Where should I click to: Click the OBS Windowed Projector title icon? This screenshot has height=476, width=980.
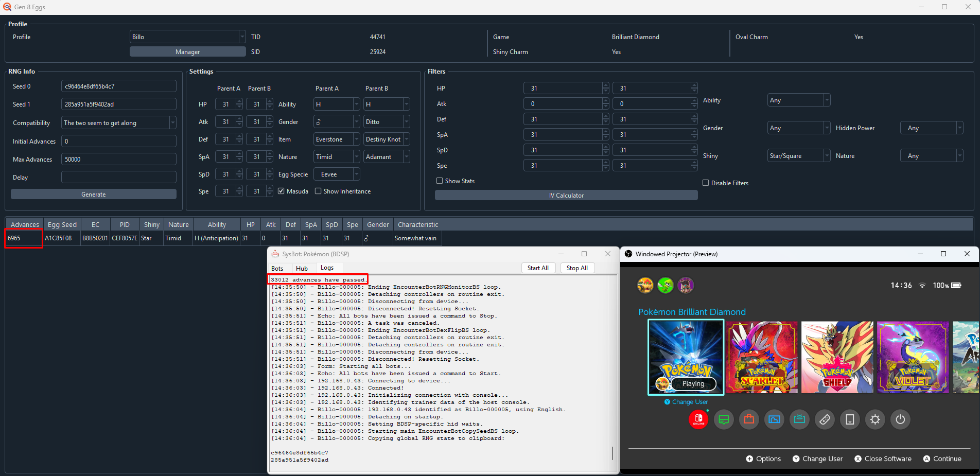pyautogui.click(x=628, y=254)
